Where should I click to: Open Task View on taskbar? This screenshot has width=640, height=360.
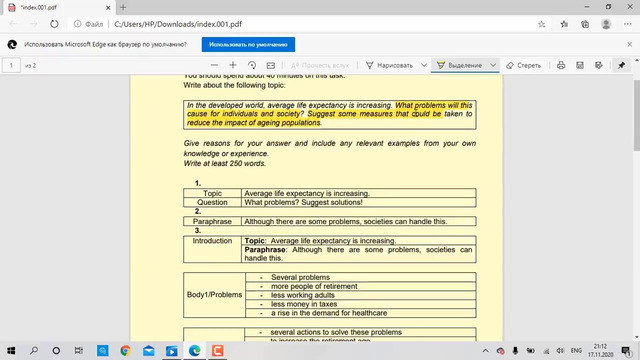tap(78, 351)
